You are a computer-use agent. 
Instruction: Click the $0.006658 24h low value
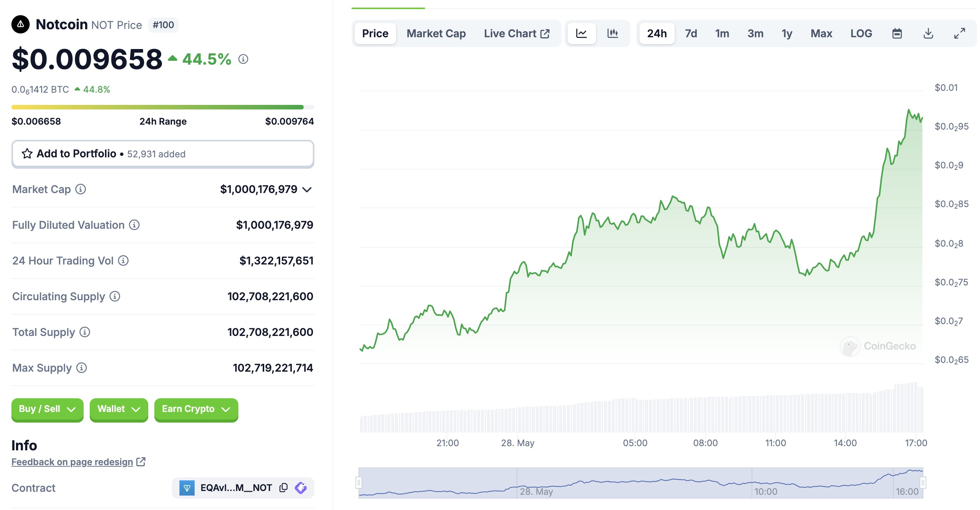pos(36,121)
